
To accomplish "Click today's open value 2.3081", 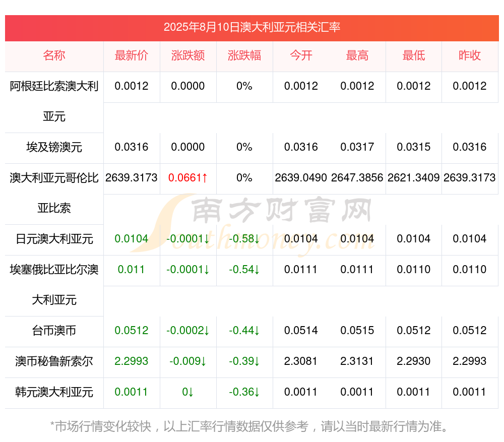I will click(301, 361).
